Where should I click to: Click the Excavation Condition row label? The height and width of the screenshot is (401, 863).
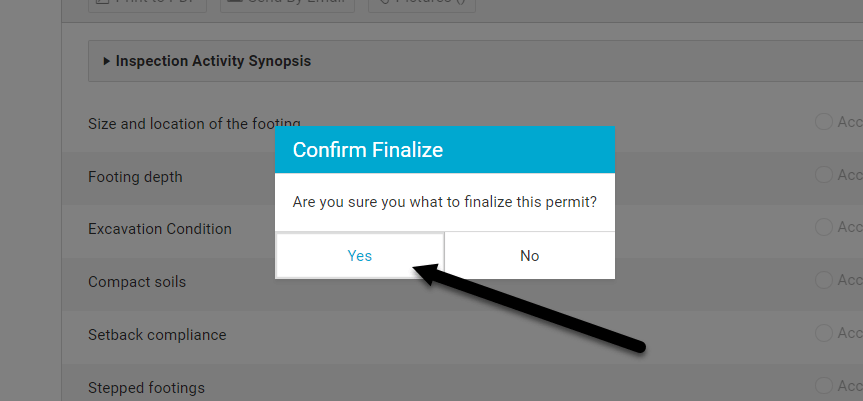pyautogui.click(x=160, y=229)
